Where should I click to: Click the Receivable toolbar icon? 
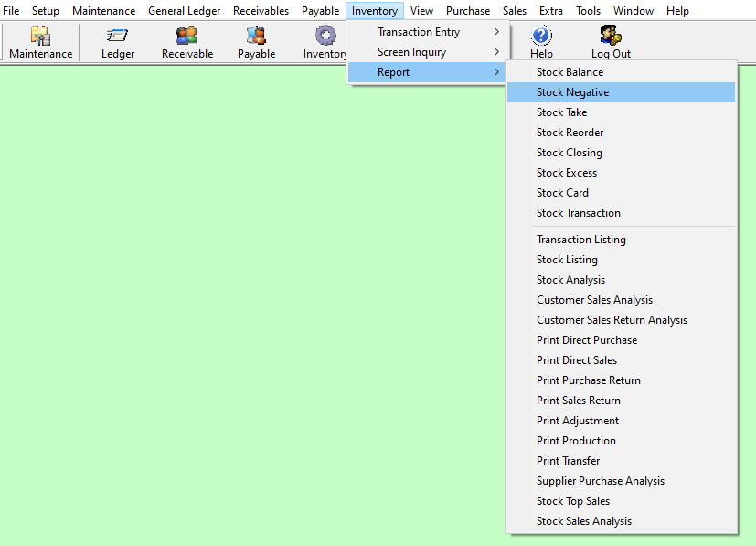click(187, 42)
